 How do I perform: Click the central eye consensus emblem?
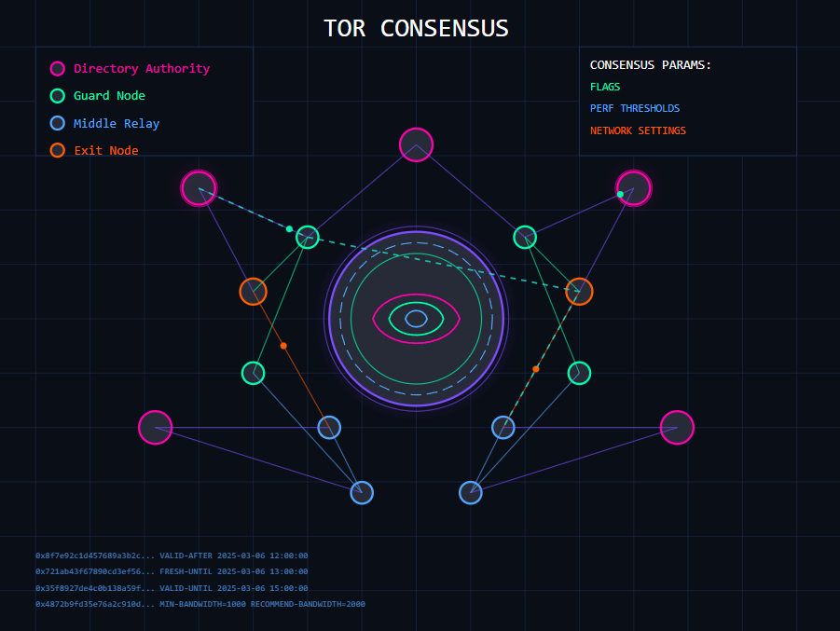416,319
